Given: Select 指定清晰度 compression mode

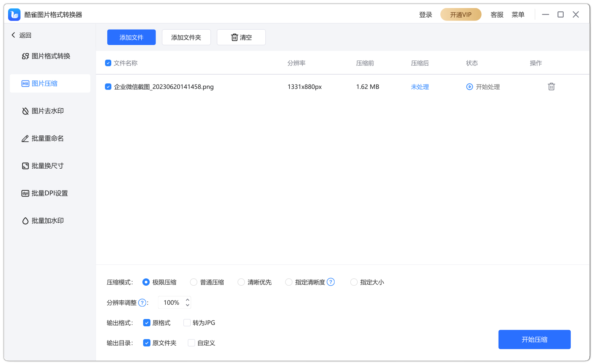Looking at the screenshot, I should pyautogui.click(x=289, y=282).
